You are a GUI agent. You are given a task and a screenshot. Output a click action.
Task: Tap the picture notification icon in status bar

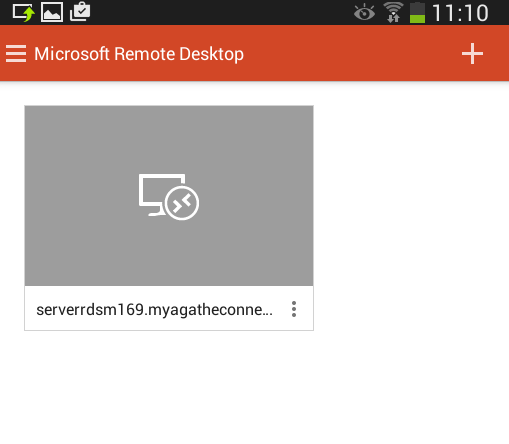(52, 12)
